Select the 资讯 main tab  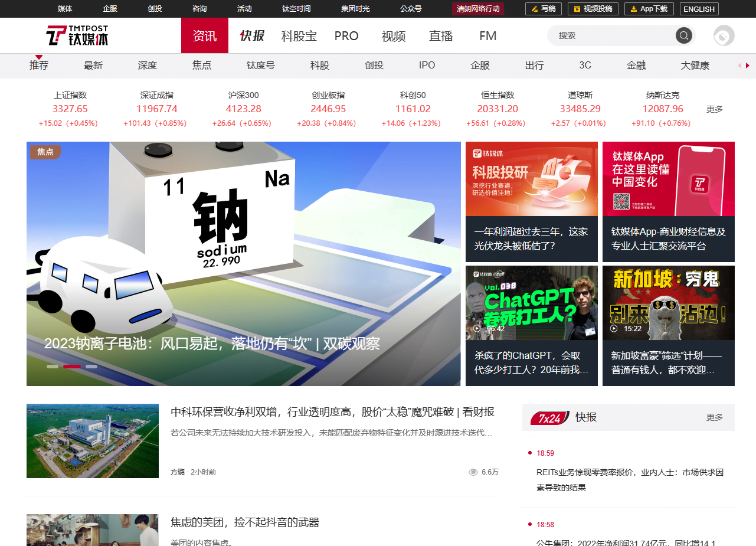click(205, 35)
